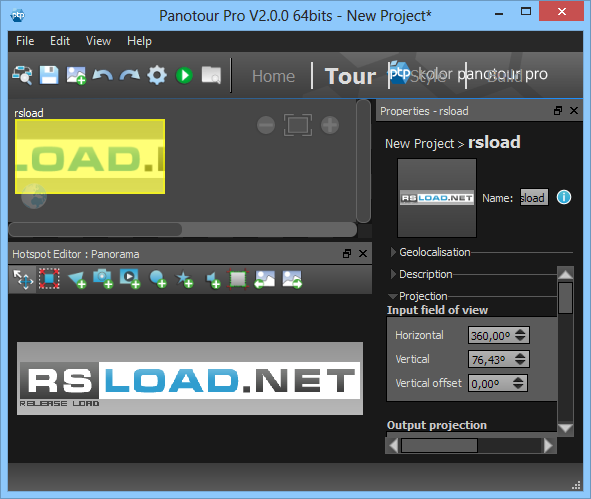Click the Panotour Pro window title icon
591x499 pixels.
point(18,15)
